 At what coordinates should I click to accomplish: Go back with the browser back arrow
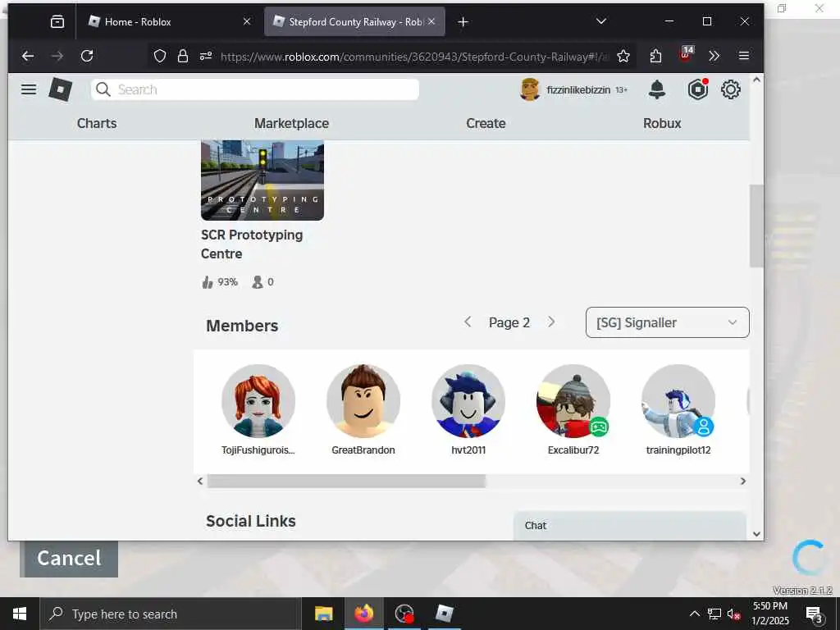[x=28, y=56]
